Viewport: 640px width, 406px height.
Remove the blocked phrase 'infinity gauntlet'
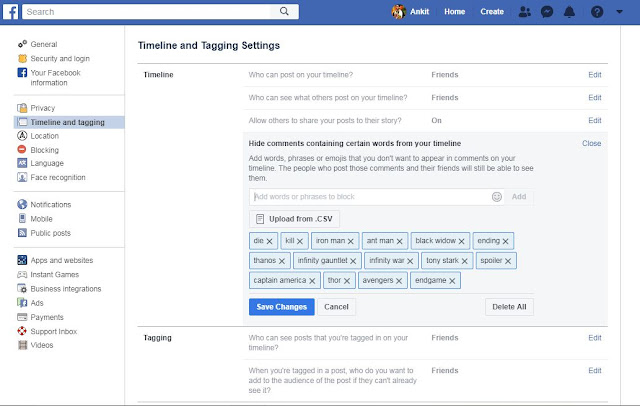[x=353, y=261]
